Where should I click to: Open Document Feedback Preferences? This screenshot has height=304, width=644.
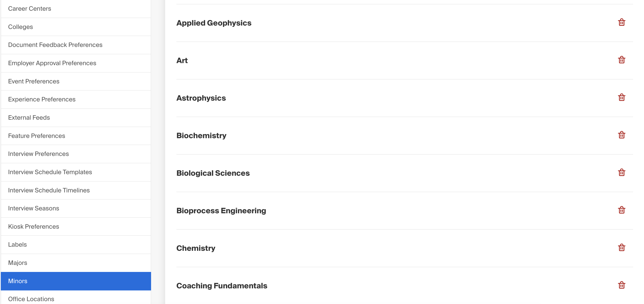point(76,45)
